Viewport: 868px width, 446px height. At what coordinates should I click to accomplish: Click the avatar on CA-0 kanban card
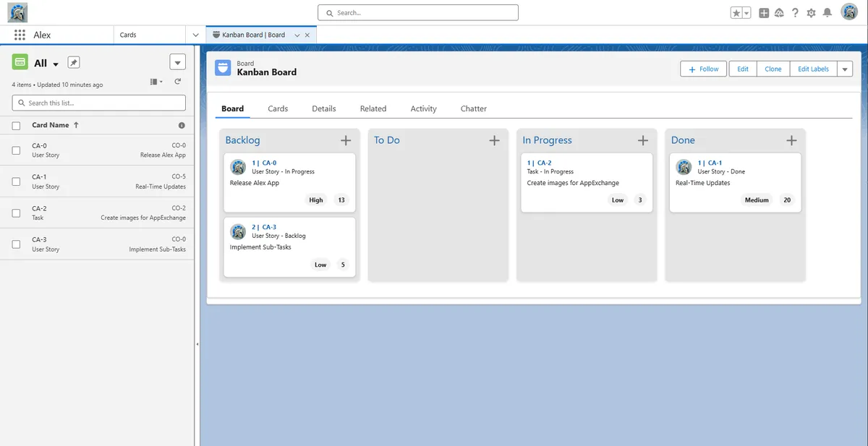[x=238, y=167]
